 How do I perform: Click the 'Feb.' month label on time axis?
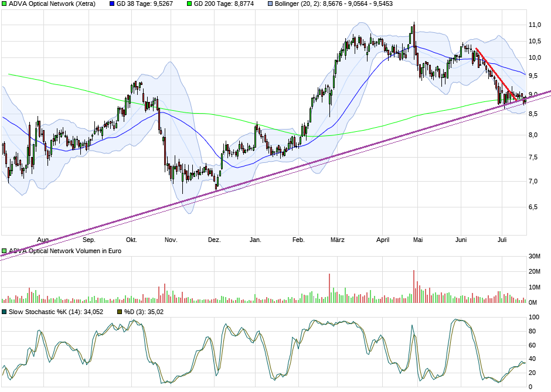tap(298, 240)
